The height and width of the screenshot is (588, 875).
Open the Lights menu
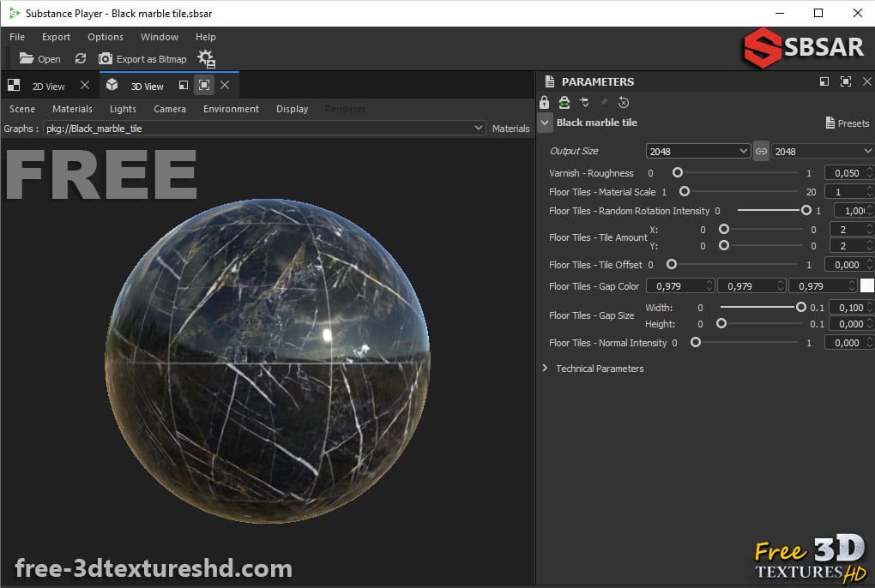(123, 109)
